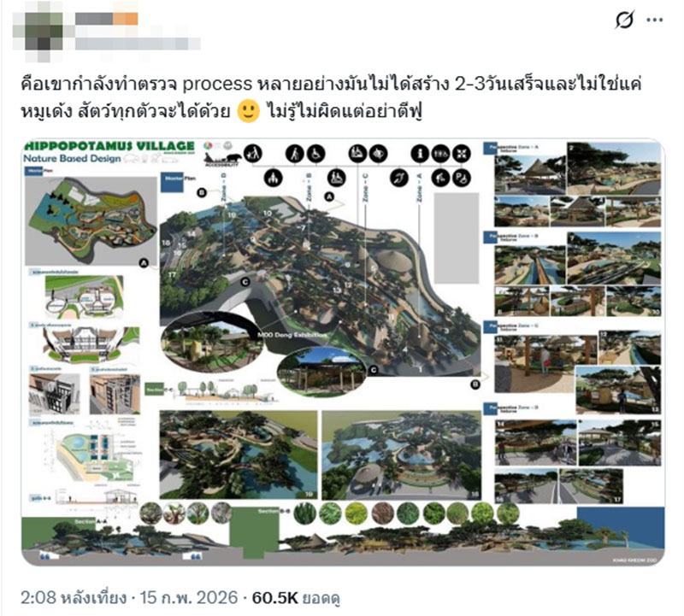Image resolution: width=684 pixels, height=616 pixels.
Task: Click the four-arrows assembly point icon
Action: click(461, 154)
